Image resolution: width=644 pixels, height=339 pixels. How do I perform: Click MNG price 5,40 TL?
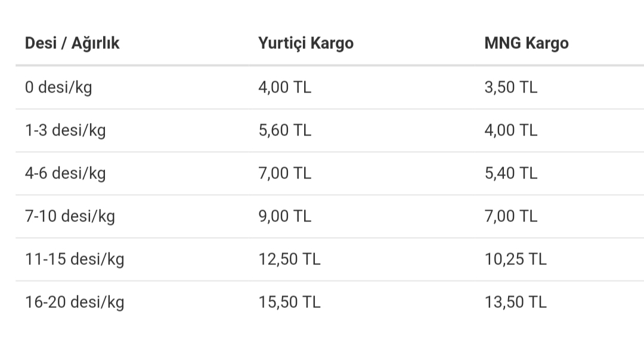[511, 174]
